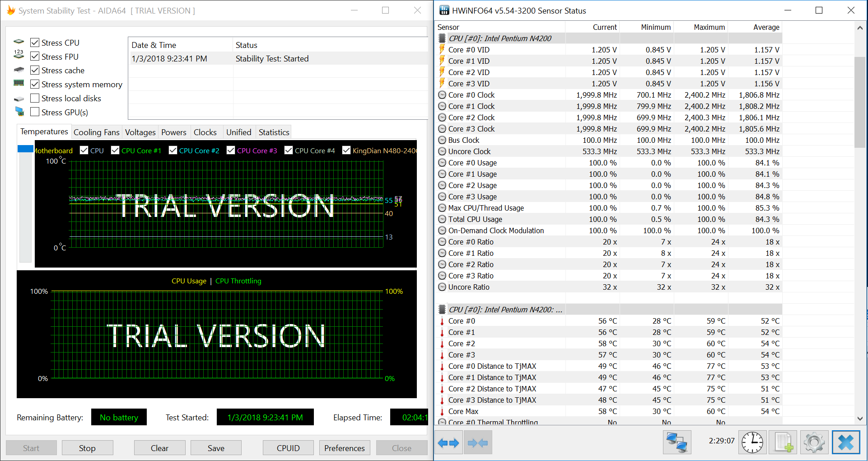
Task: Hide CPU Core #2 in temperature graph
Action: pos(173,150)
